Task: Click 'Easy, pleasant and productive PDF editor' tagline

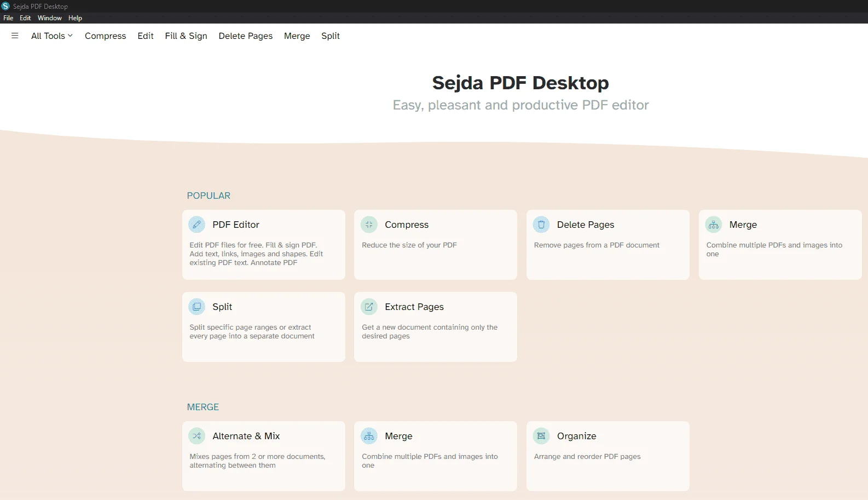Action: coord(520,105)
